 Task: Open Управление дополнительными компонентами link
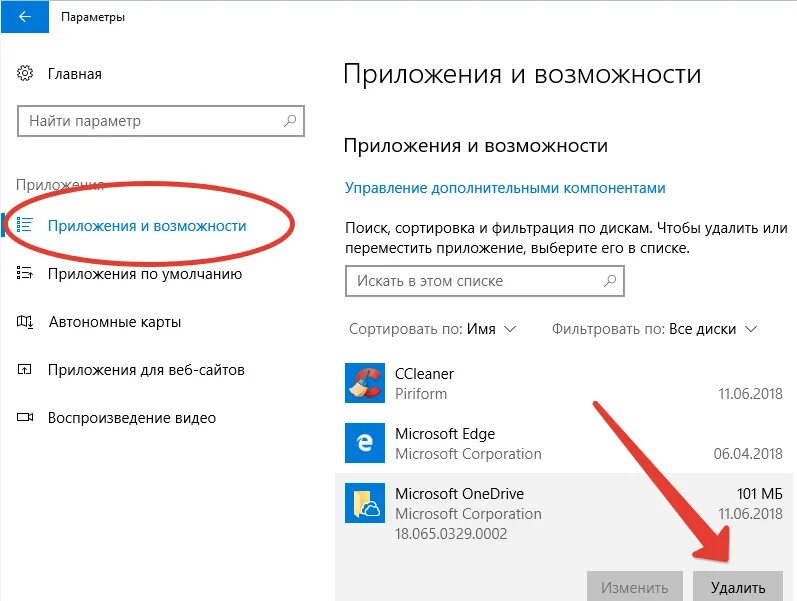(505, 188)
